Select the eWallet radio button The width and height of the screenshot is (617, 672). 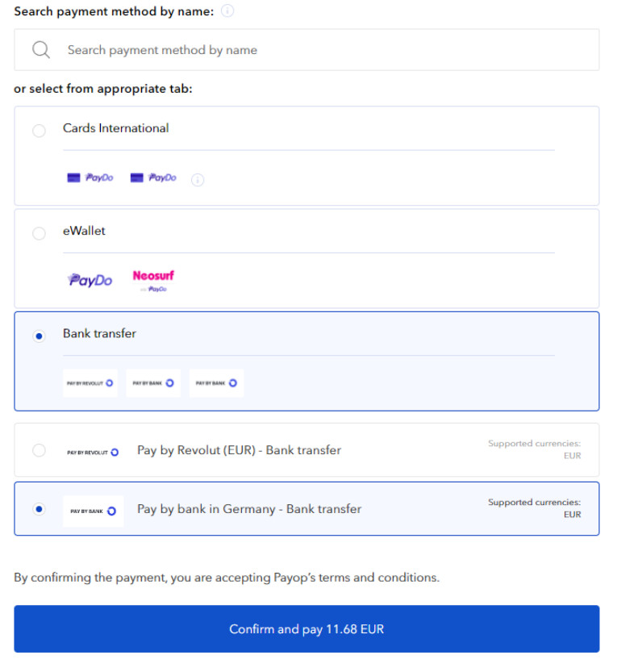39,233
